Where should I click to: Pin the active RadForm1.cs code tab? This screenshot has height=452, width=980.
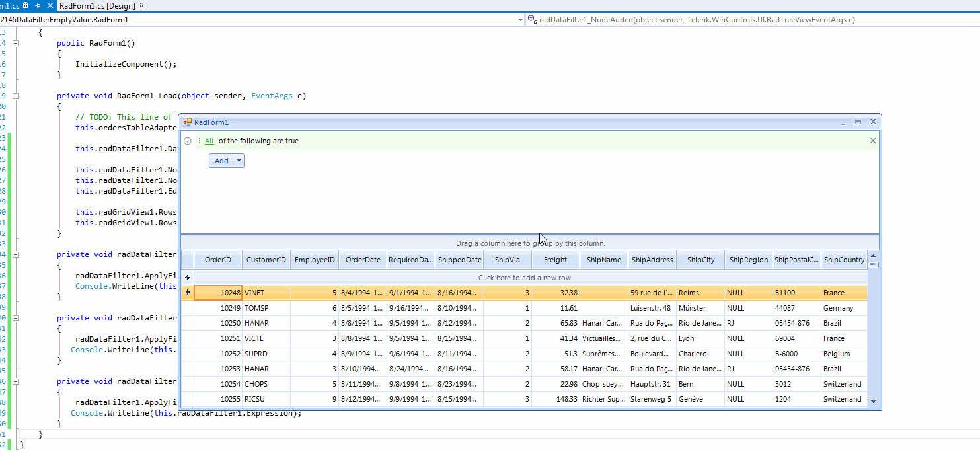point(38,5)
